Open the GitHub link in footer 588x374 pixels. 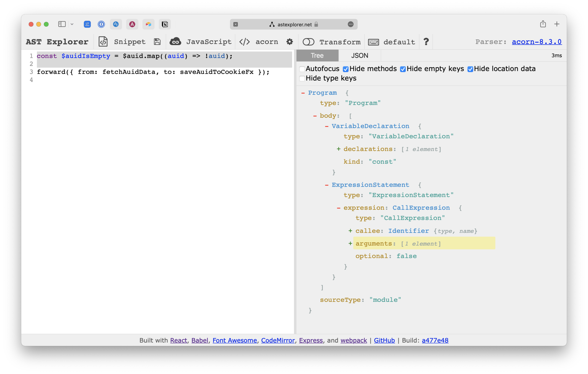384,340
